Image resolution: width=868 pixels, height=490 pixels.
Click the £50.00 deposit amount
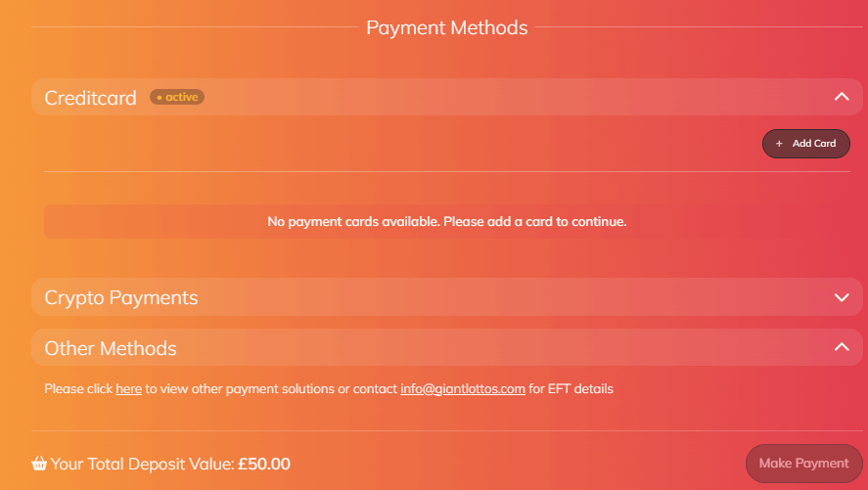pyautogui.click(x=263, y=464)
